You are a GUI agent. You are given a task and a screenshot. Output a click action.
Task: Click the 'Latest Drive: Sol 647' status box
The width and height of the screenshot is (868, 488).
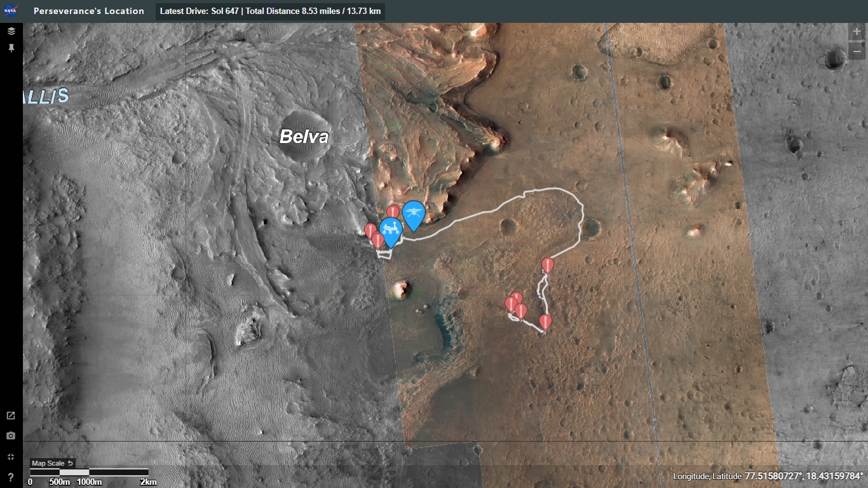tap(270, 11)
